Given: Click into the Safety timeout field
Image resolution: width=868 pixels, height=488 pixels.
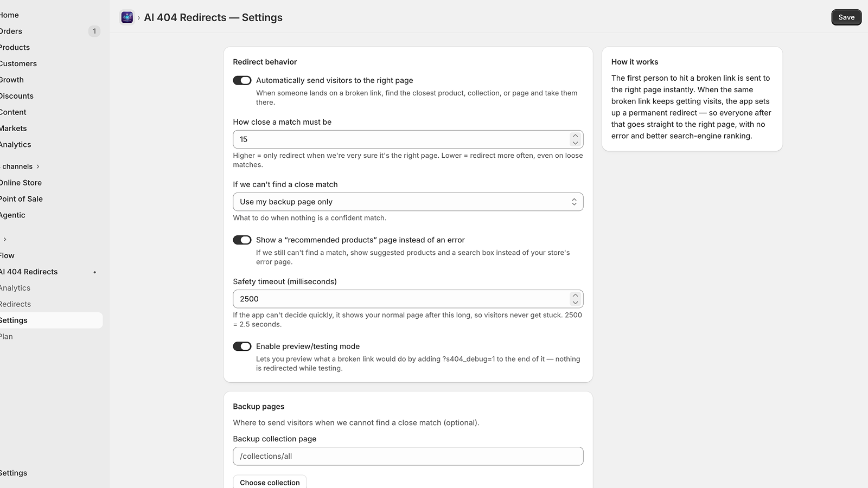Looking at the screenshot, I should click(401, 299).
